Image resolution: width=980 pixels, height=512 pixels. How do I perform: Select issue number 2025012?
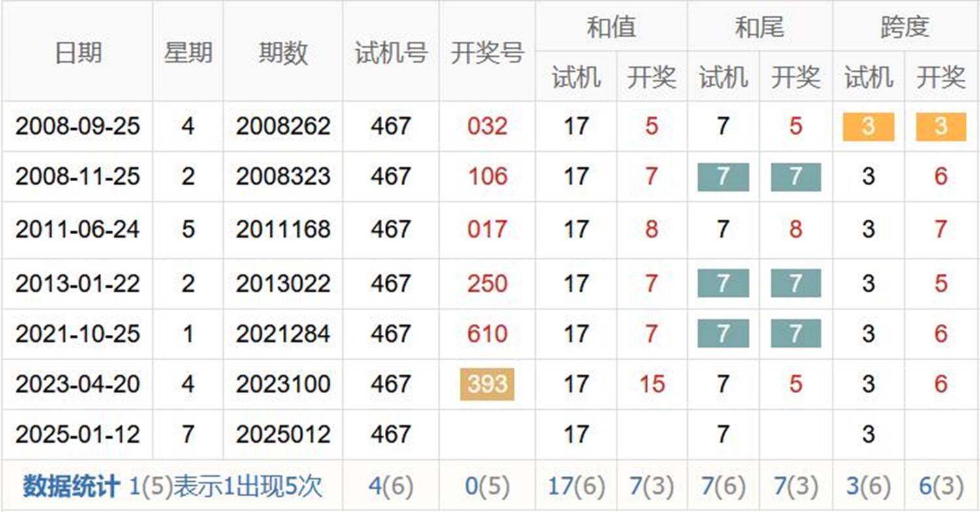282,435
